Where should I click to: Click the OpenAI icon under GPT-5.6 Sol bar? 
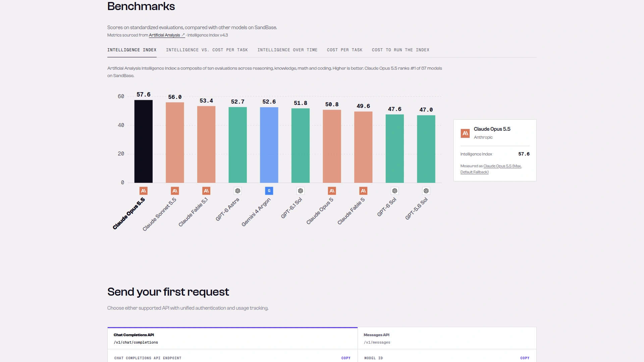(426, 191)
